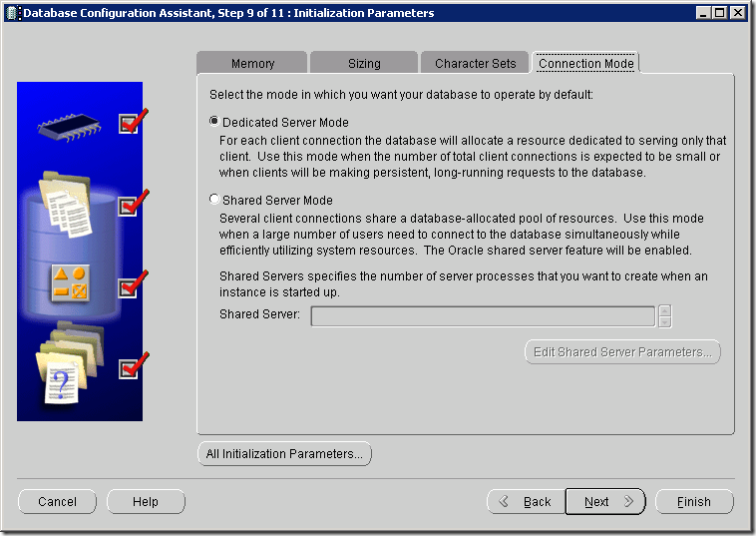Open the Help button
Viewport: 756px width, 536px height.
pos(146,502)
